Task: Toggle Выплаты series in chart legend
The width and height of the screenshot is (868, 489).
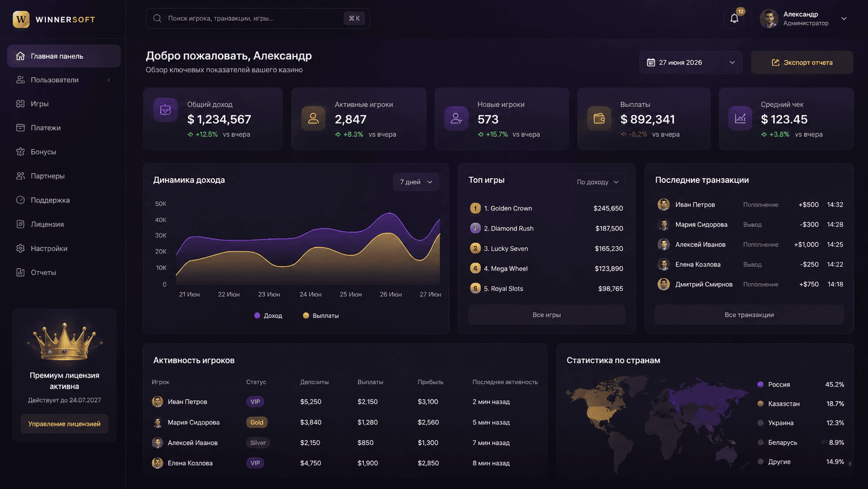Action: point(321,315)
